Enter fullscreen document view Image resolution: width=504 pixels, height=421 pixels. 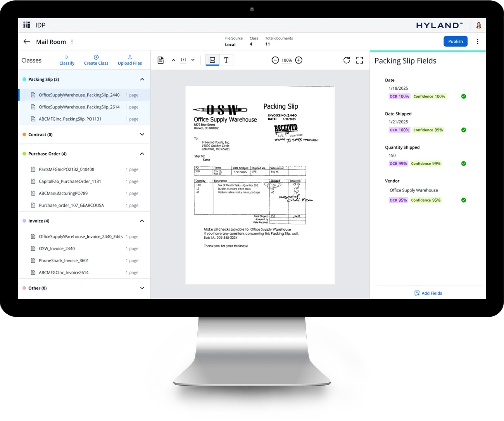[x=360, y=60]
